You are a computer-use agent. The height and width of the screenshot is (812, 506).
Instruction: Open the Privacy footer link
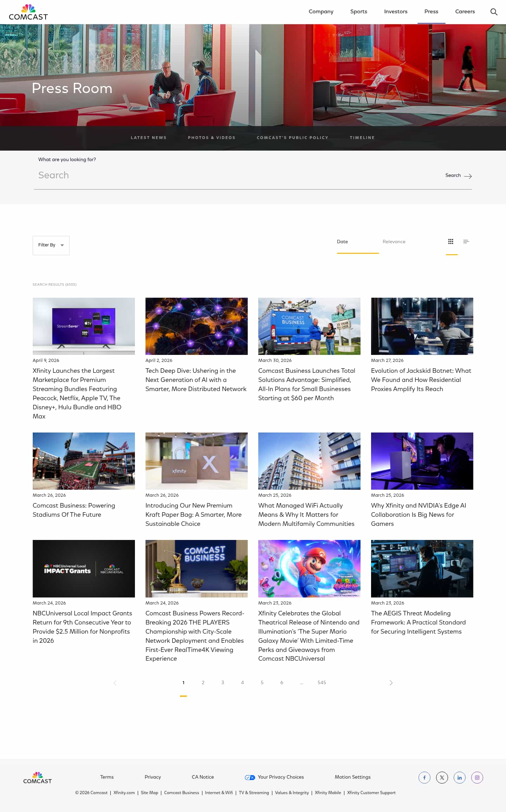coord(153,777)
